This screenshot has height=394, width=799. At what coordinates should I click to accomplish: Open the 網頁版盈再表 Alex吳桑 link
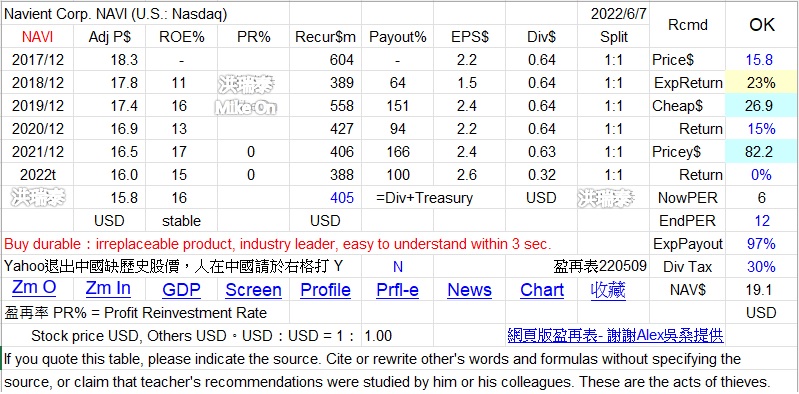(615, 335)
